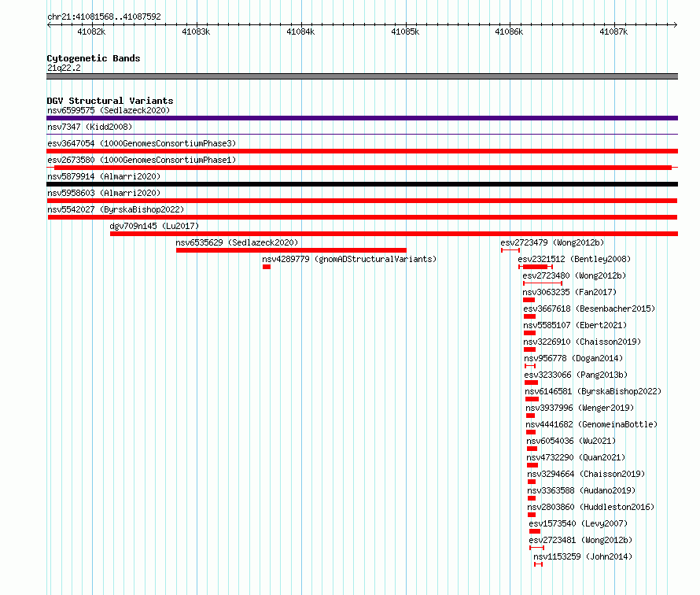Open esv2723481 (Wong2012b) label
The image size is (700, 595).
click(x=580, y=540)
